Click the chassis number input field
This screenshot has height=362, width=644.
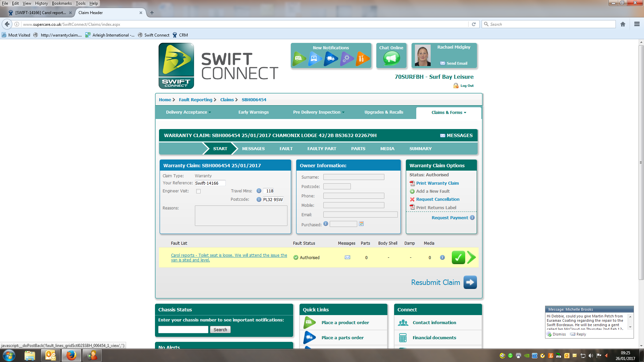(183, 330)
